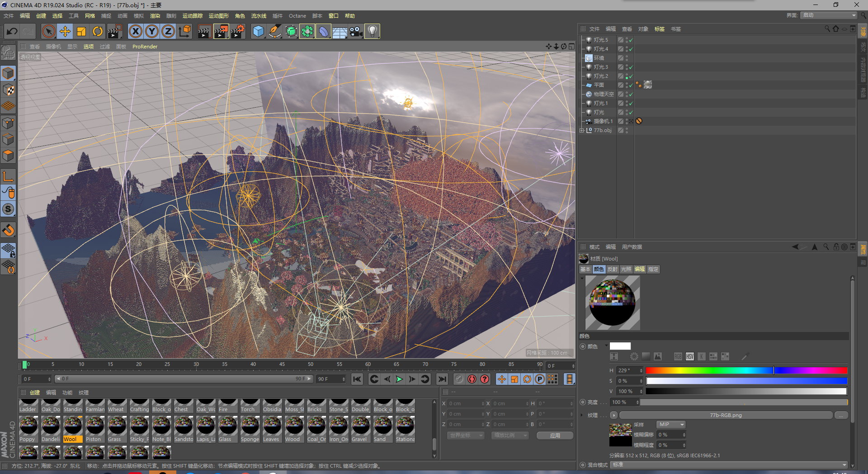Add a Cube primitive object
Image resolution: width=868 pixels, height=474 pixels.
click(258, 31)
